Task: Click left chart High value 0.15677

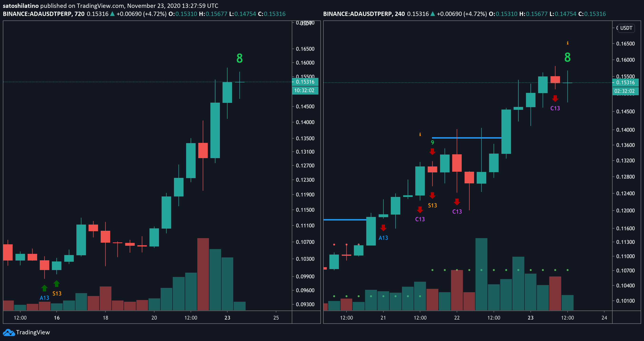Action: click(216, 14)
